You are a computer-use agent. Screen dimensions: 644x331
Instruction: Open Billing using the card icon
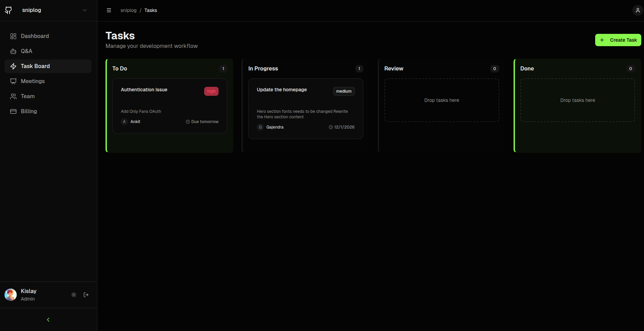click(14, 111)
